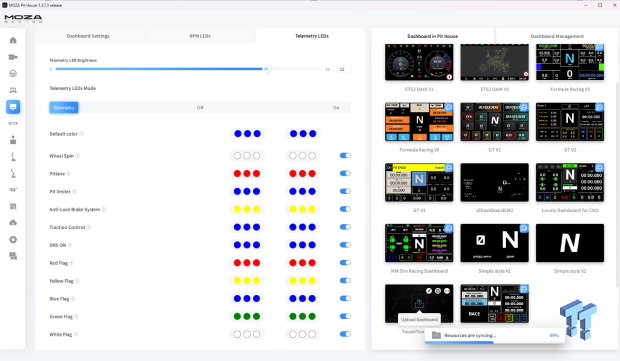620x361 pixels.
Task: Disable the DRS ON switch
Action: coord(345,245)
